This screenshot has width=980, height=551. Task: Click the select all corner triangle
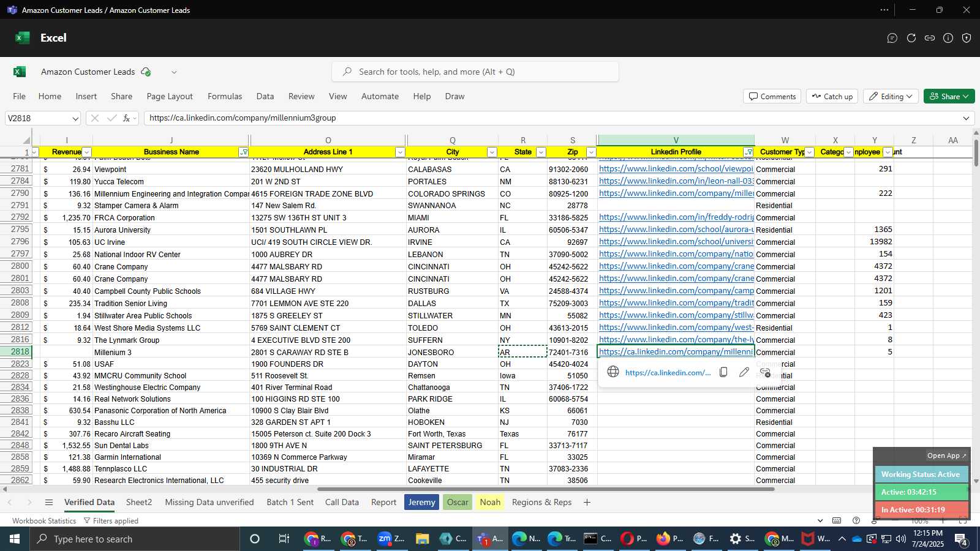[26, 140]
